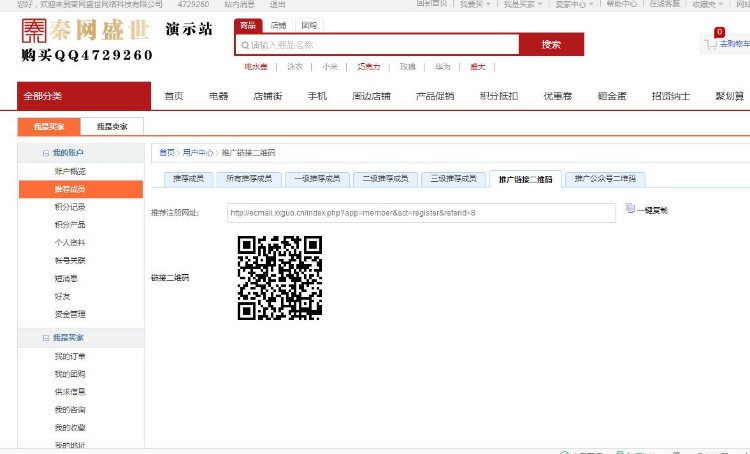The height and width of the screenshot is (454, 750).
Task: Click the 推荐注册网址 URL field
Action: click(421, 213)
